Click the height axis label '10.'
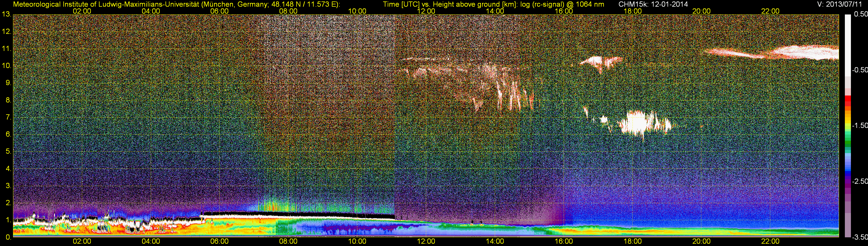This screenshot has width=868, height=246. (x=6, y=66)
